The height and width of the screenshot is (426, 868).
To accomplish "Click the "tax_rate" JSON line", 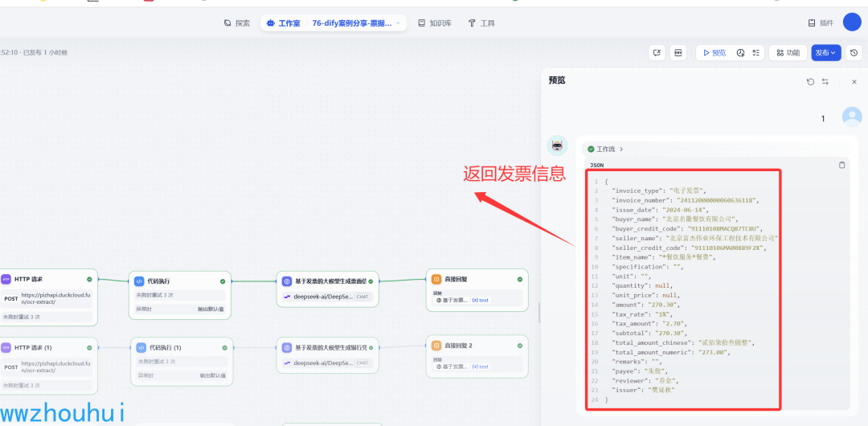I will point(643,314).
